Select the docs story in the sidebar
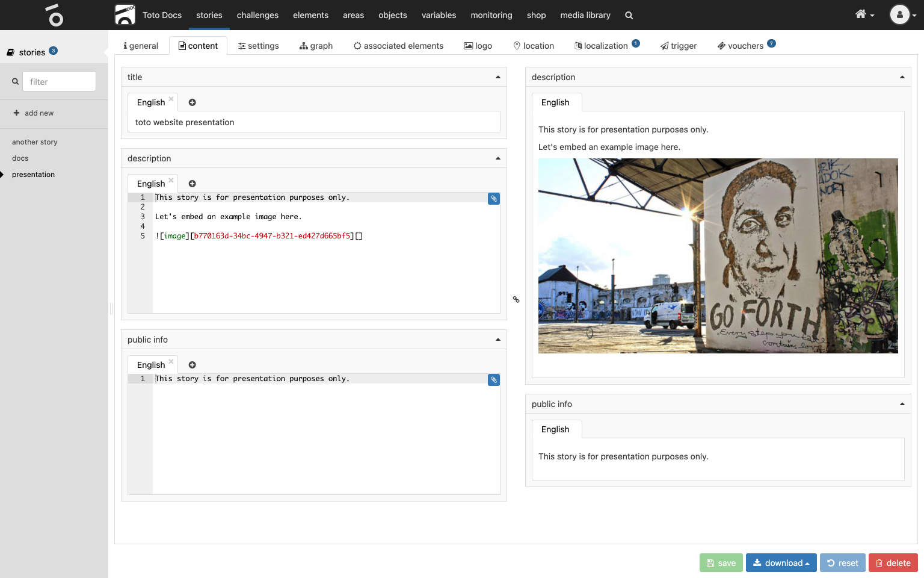924x578 pixels. pos(20,158)
